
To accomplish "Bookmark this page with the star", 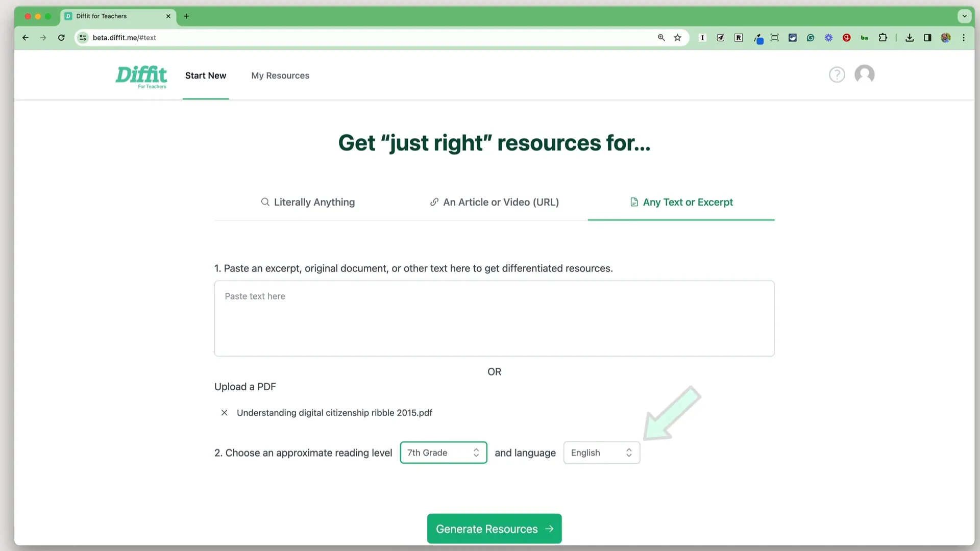I will (678, 38).
